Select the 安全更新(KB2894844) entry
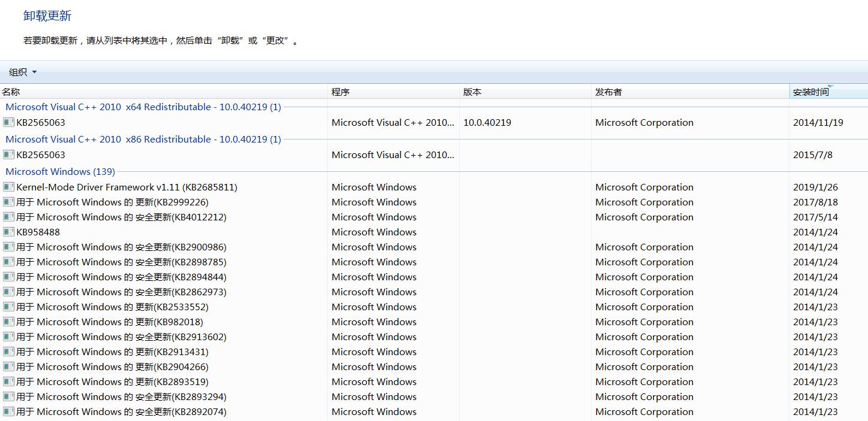Viewport: 868px width, 421px height. (x=122, y=277)
